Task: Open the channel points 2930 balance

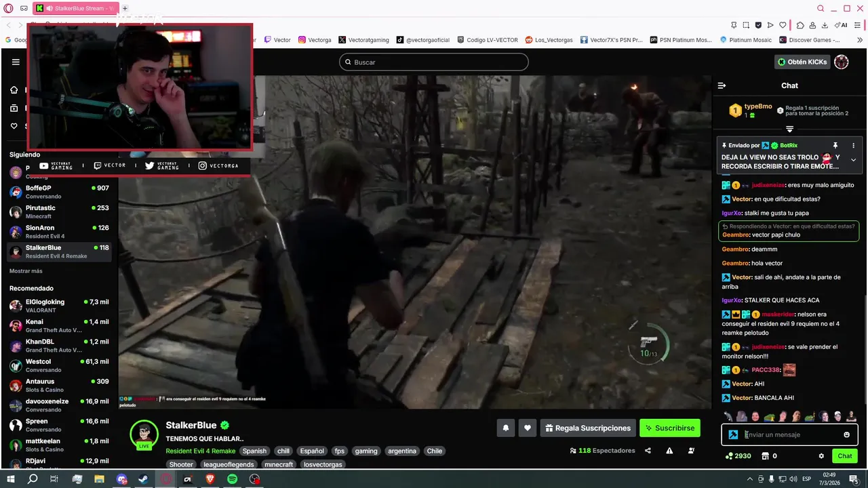Action: point(738,456)
